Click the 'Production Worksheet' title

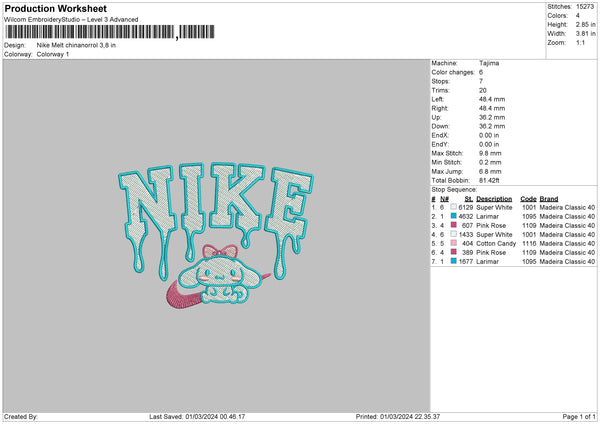(55, 8)
